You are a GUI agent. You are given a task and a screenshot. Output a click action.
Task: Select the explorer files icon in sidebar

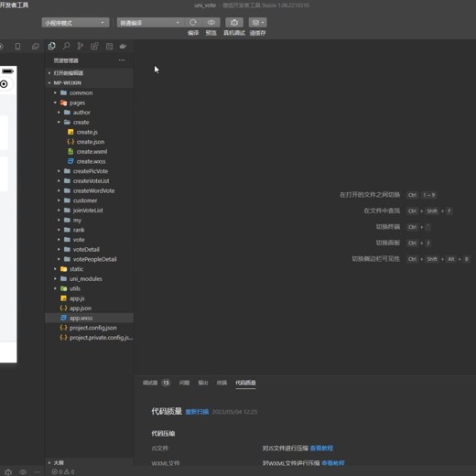pyautogui.click(x=51, y=46)
